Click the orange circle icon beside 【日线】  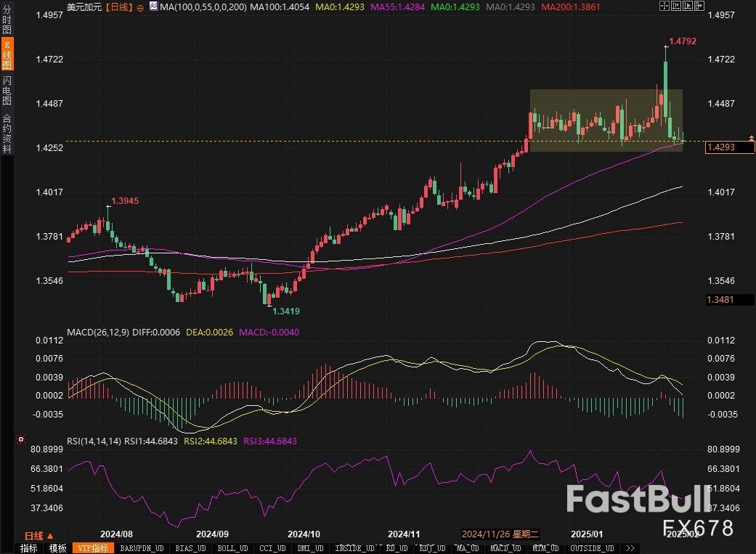(140, 7)
